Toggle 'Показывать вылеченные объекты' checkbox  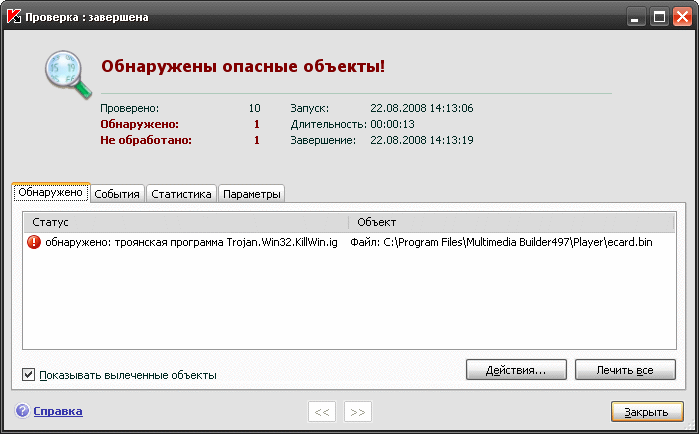coord(29,375)
